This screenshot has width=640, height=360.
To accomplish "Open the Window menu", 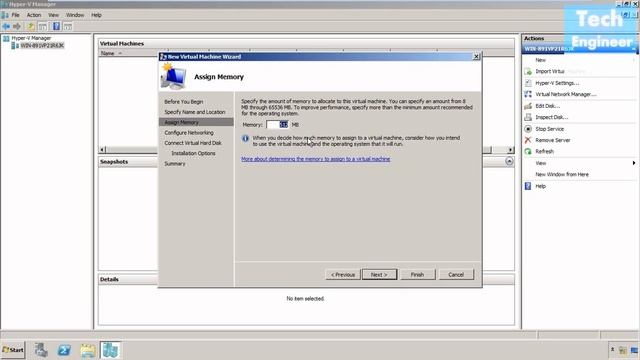I will pyautogui.click(x=75, y=15).
